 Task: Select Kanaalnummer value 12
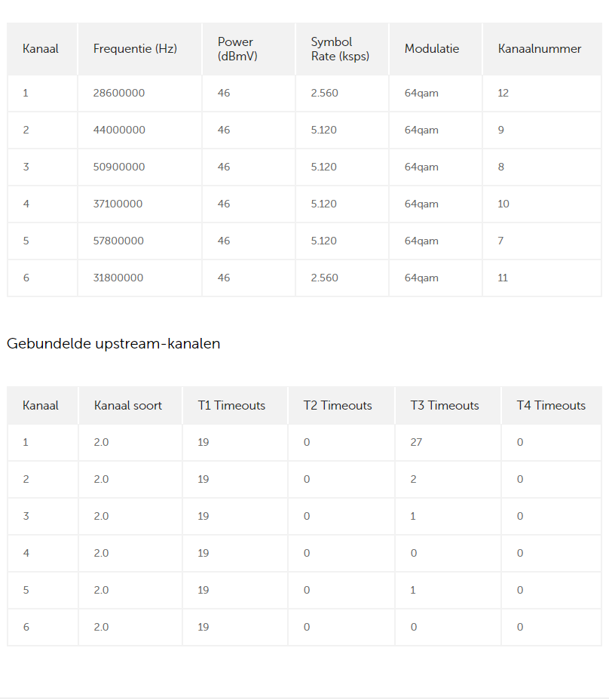(x=503, y=93)
